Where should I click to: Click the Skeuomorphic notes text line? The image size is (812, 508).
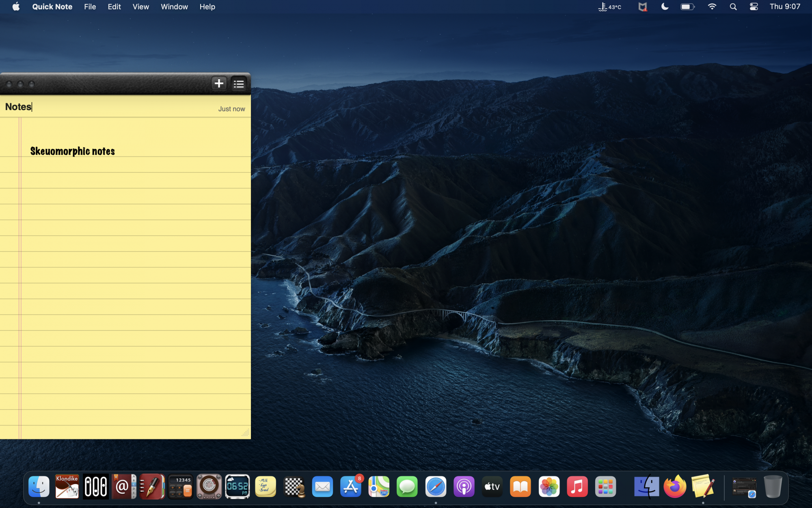click(73, 151)
